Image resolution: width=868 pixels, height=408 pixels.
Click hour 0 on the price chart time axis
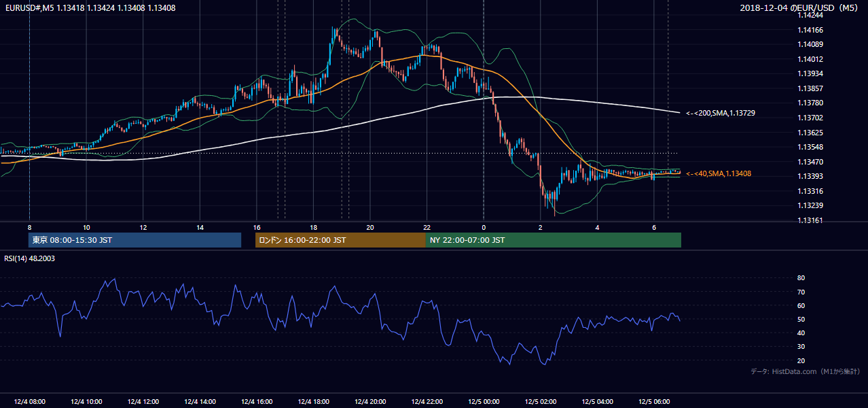484,227
